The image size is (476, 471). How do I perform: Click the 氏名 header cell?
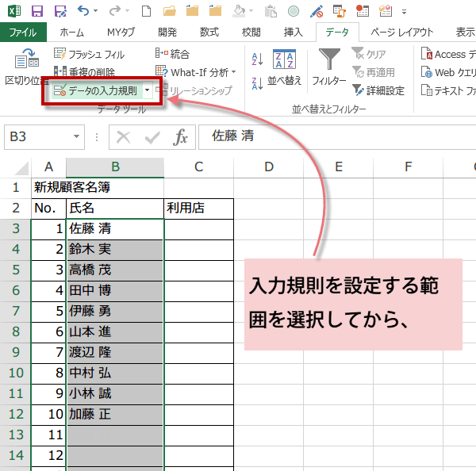[x=115, y=209]
